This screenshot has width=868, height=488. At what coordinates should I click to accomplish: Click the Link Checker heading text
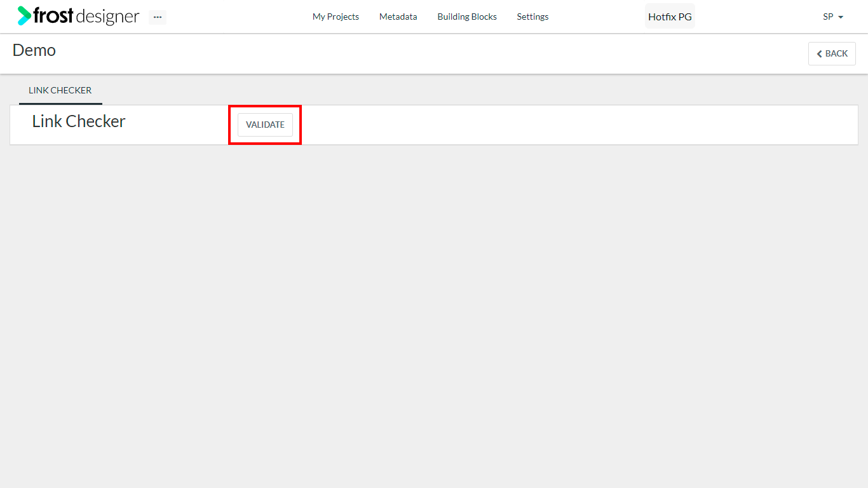pyautogui.click(x=79, y=121)
